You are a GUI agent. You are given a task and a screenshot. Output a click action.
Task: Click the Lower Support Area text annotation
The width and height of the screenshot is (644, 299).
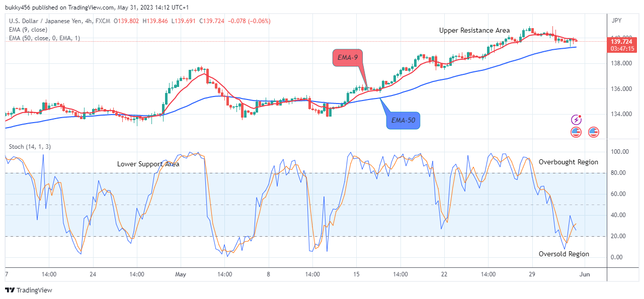pyautogui.click(x=148, y=164)
